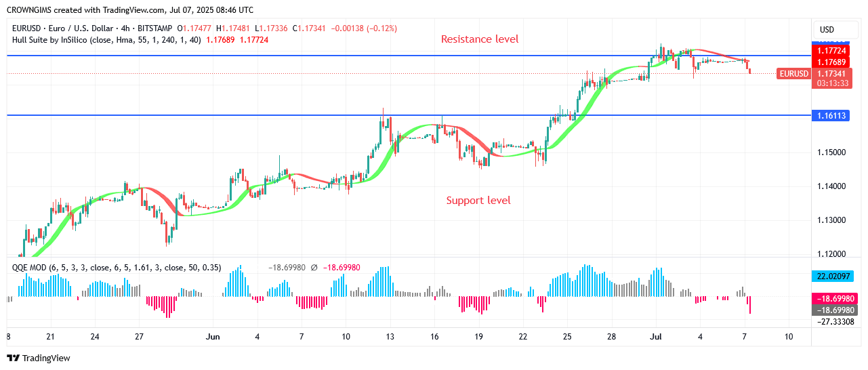
Task: Click the 16 date label on time axis
Action: pyautogui.click(x=434, y=337)
